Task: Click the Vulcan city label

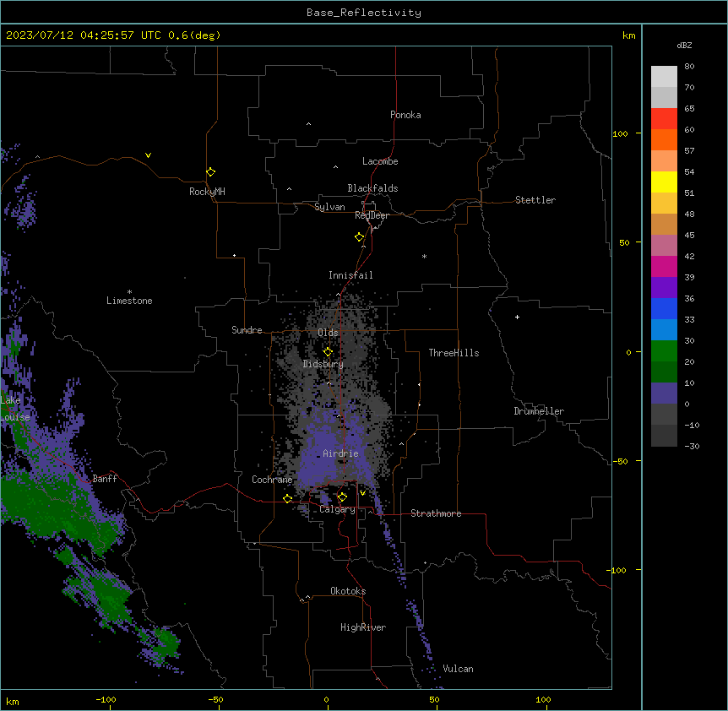Action: 458,669
